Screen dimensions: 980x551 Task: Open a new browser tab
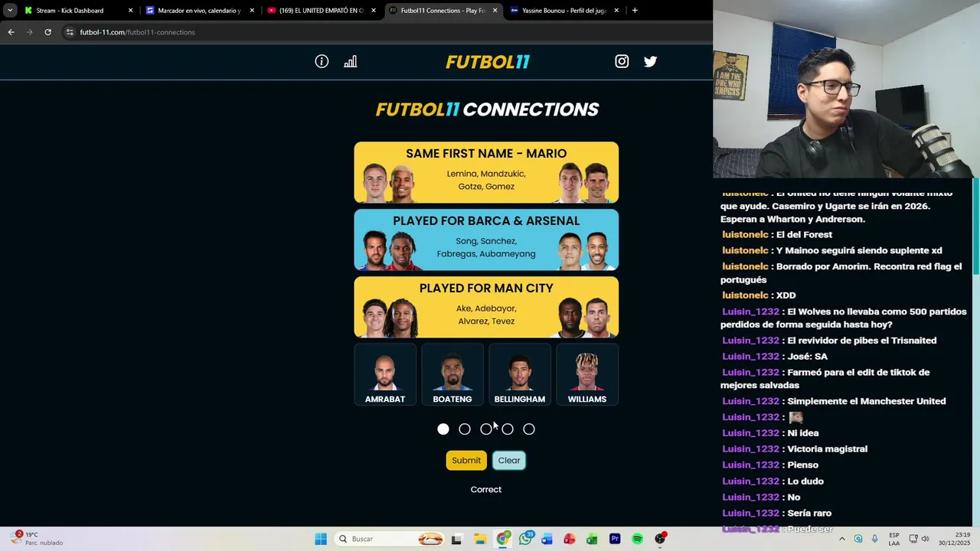tap(635, 11)
